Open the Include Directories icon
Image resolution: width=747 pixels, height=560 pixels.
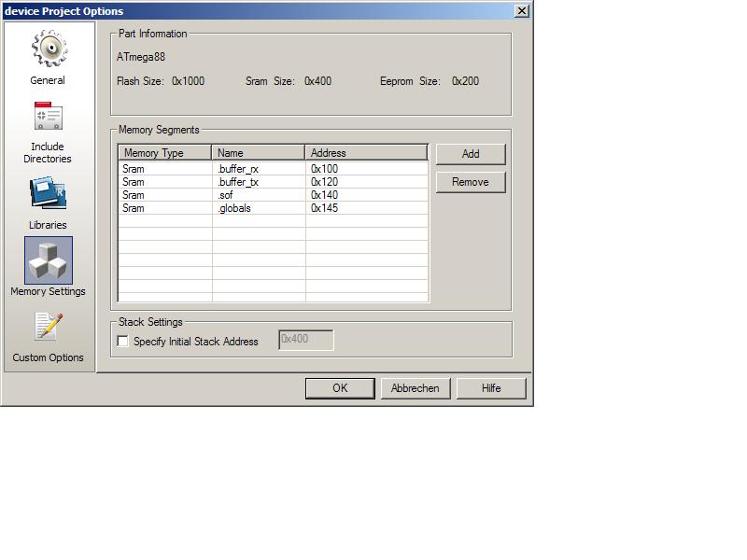(49, 115)
